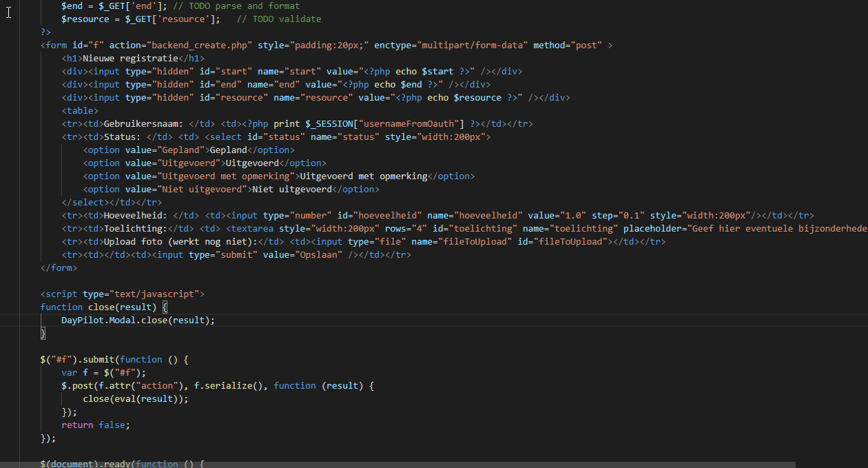Click the 'Gebruikersnaam:' label text
The image size is (868, 468).
pos(143,123)
